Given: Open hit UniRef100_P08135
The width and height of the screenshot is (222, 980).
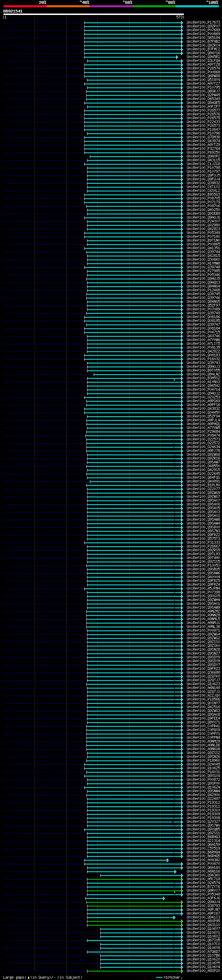Looking at the screenshot, I should [x=203, y=347].
